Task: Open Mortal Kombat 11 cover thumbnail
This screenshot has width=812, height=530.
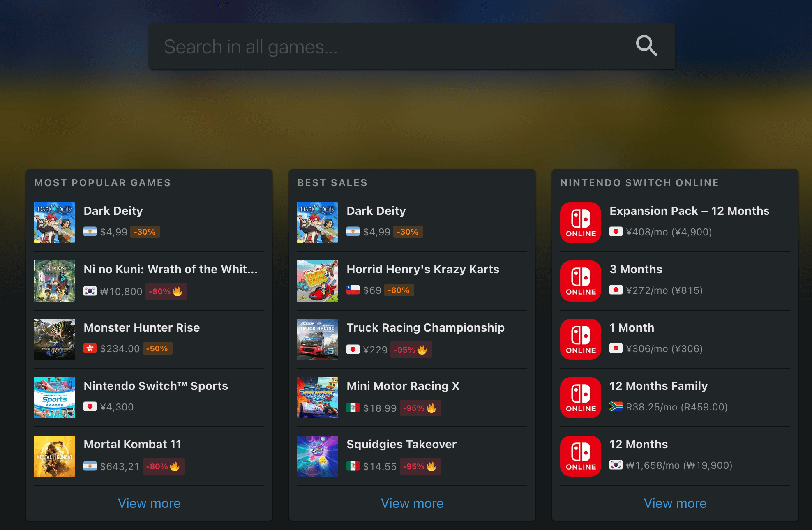Action: tap(55, 456)
